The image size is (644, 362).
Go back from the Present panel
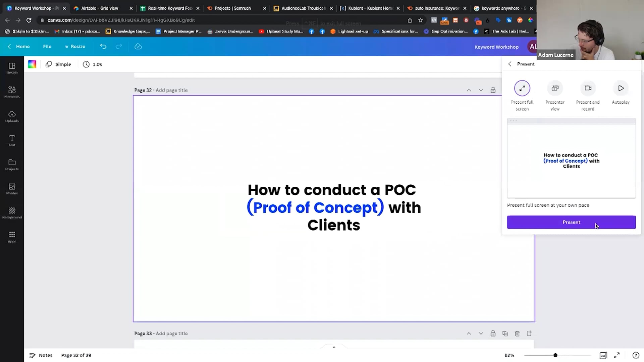pyautogui.click(x=509, y=64)
